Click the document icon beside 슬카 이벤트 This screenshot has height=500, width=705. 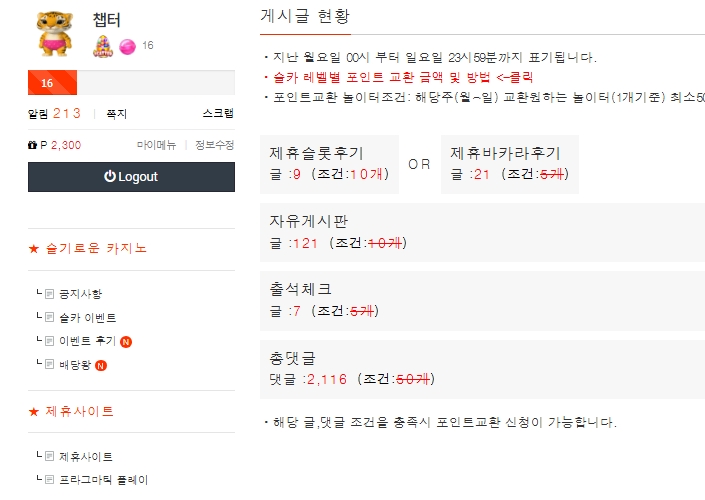coord(49,318)
